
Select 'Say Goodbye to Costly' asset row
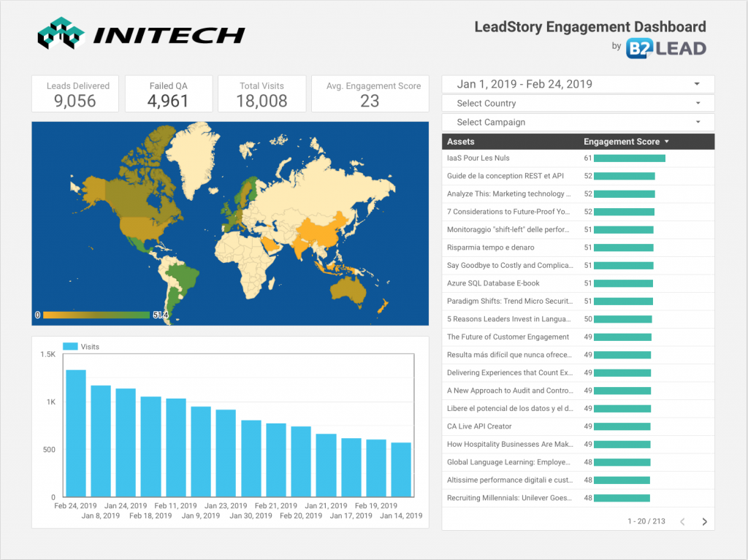[x=579, y=266]
